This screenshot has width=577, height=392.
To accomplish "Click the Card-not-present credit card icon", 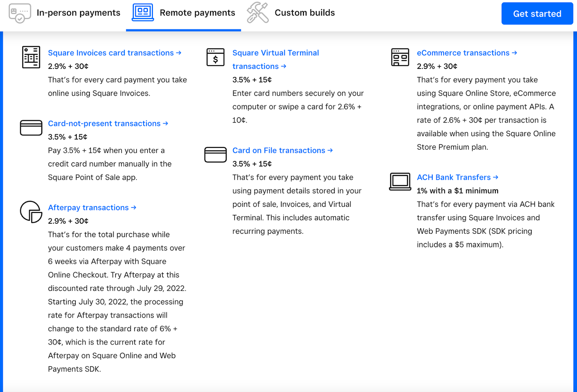I will (31, 128).
